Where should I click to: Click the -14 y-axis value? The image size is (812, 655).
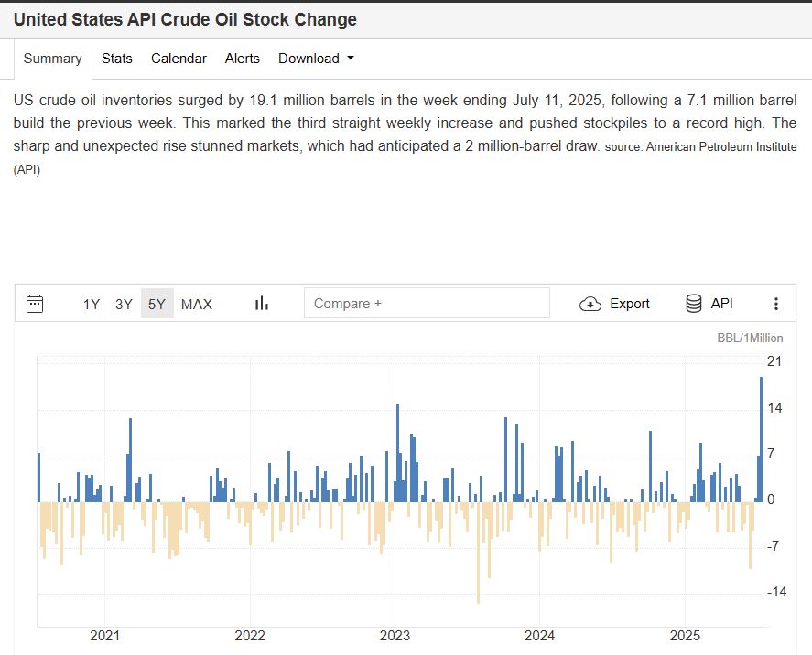(x=776, y=591)
